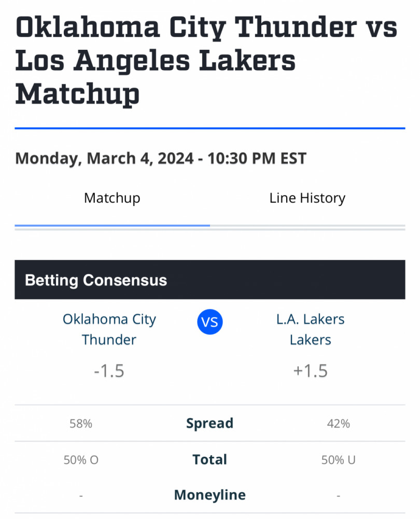
Task: Open the L.A. Lakers team link
Action: tap(310, 329)
